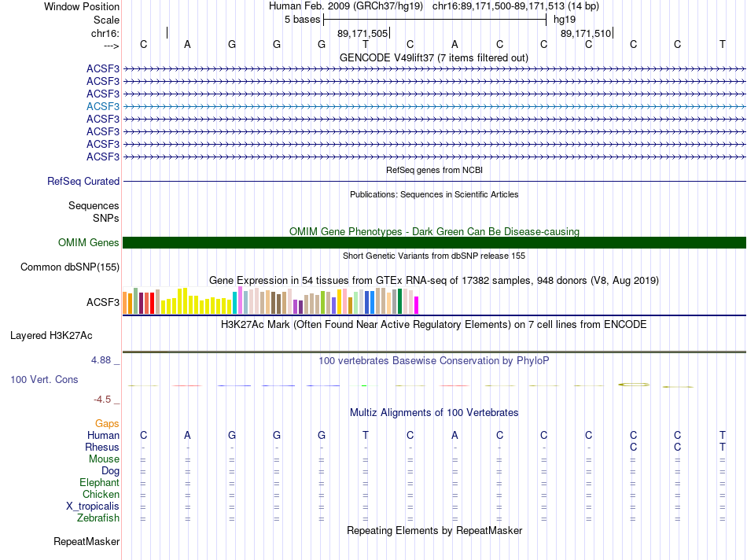Click the red bar in the ACSF3 GTEx chart

[153, 303]
